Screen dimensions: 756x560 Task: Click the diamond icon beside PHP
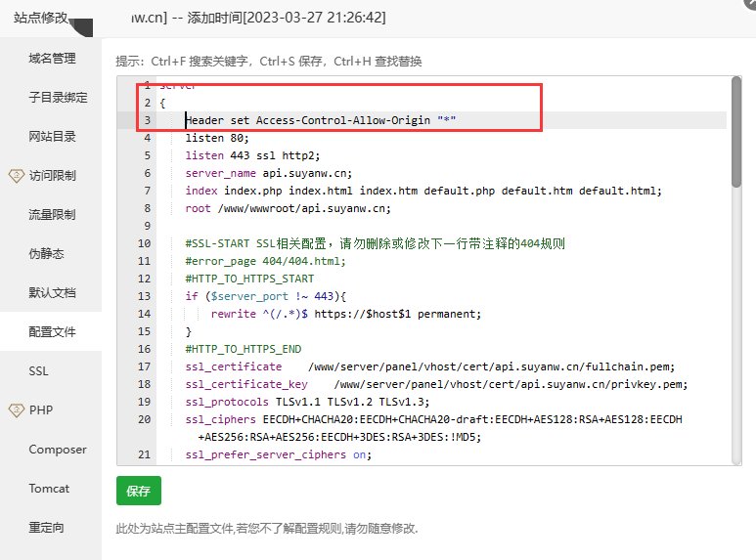[15, 410]
